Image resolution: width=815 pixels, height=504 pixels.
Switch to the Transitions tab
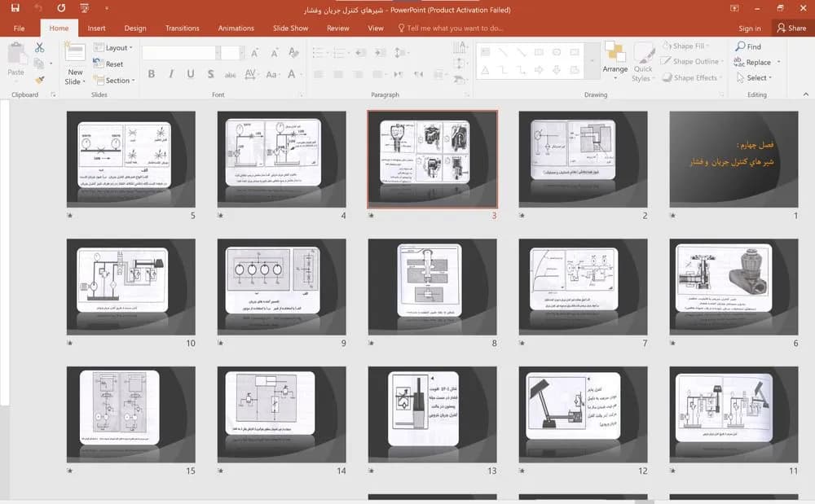point(182,28)
